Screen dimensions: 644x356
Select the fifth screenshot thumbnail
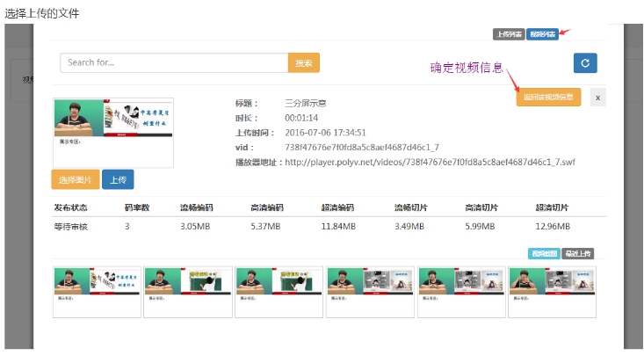460,292
